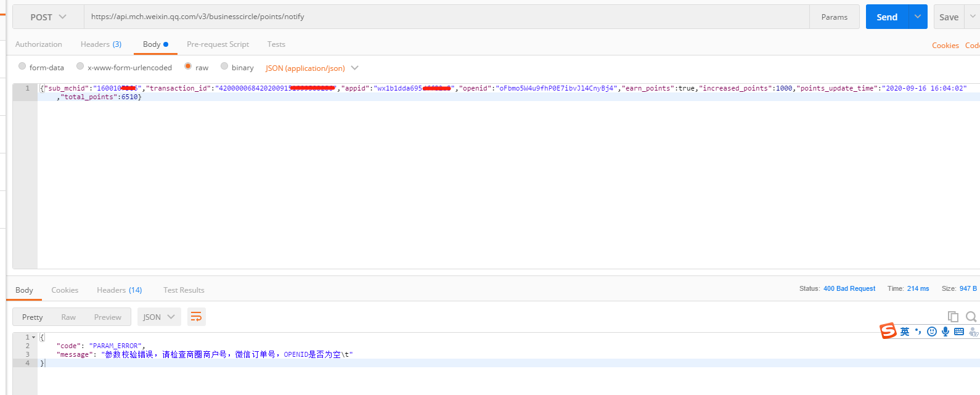Click the Sogou input method logo
This screenshot has width=980, height=395.
point(888,331)
